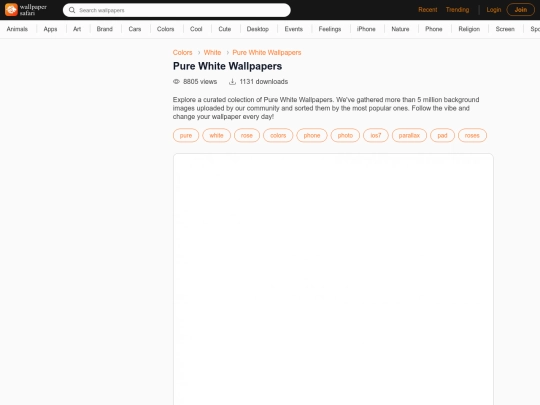The width and height of the screenshot is (540, 405).
Task: Select the roses tag
Action: coord(472,135)
